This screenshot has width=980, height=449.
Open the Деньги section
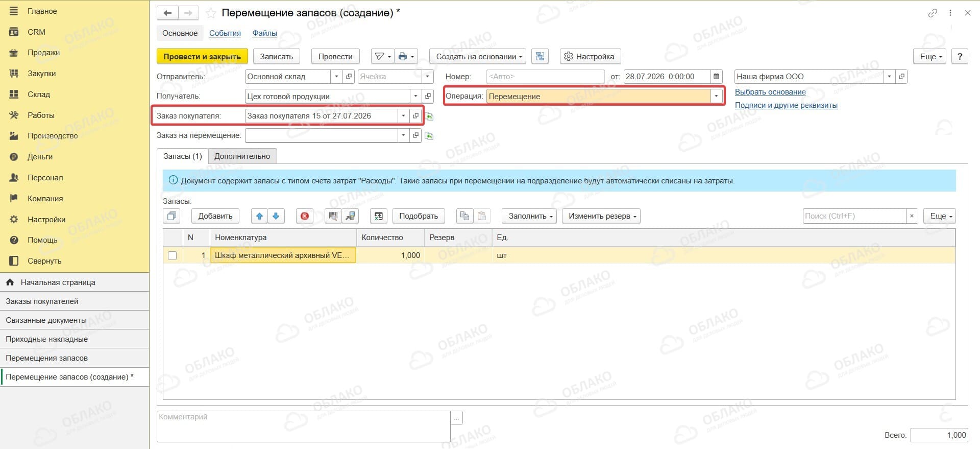tap(40, 157)
